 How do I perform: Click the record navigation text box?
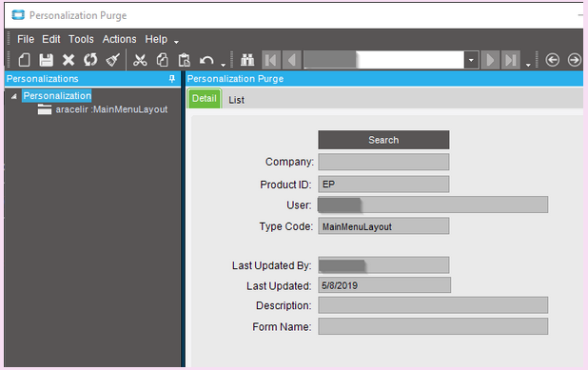[x=383, y=60]
